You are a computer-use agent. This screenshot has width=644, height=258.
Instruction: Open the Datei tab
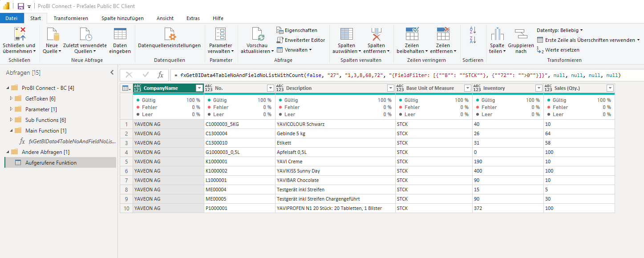12,18
